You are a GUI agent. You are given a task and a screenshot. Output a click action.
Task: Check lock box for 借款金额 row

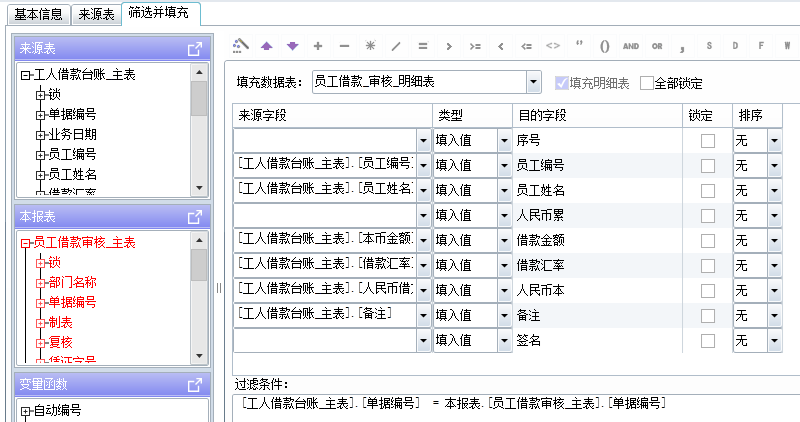click(x=708, y=240)
